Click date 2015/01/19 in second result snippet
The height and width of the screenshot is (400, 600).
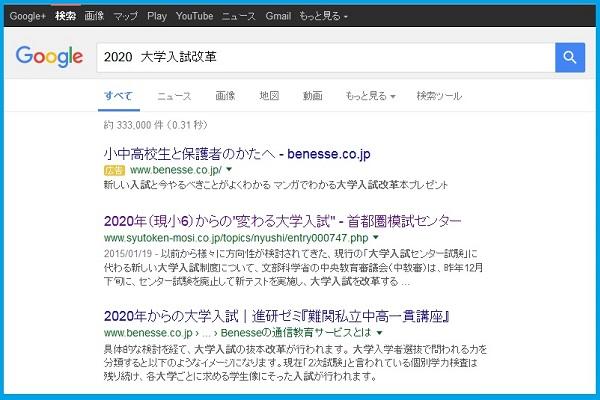pos(128,253)
